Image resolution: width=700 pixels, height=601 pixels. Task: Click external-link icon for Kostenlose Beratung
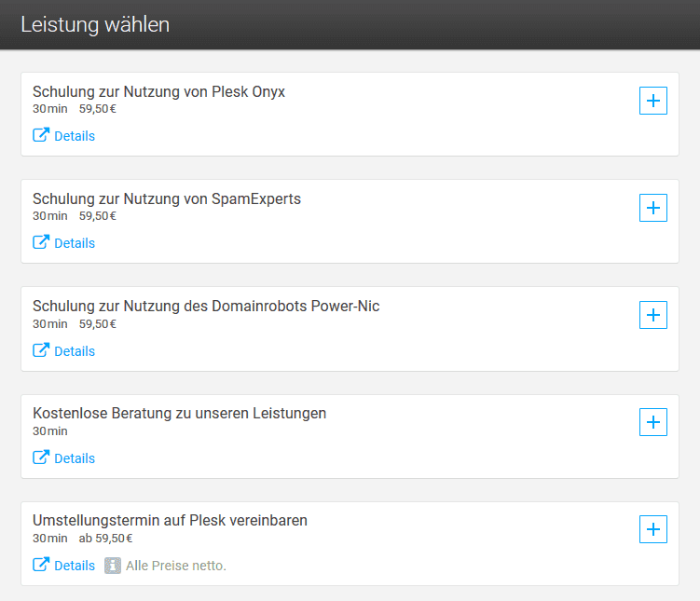click(41, 458)
